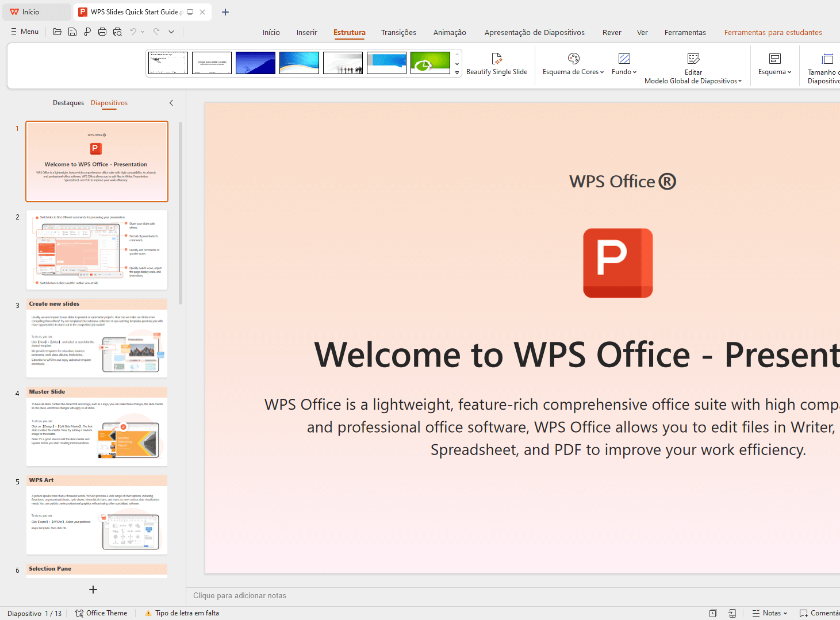The height and width of the screenshot is (620, 840).
Task: Expand the full design themes gallery
Action: point(457,72)
